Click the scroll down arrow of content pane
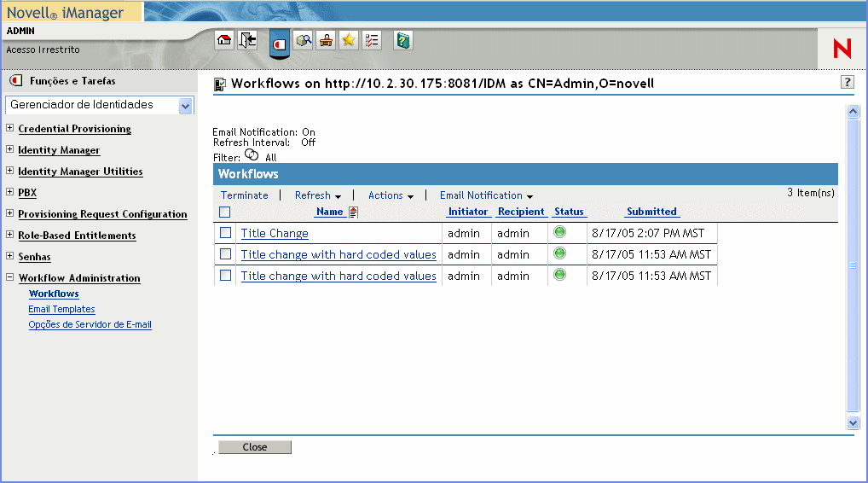The height and width of the screenshot is (483, 868). tap(853, 422)
